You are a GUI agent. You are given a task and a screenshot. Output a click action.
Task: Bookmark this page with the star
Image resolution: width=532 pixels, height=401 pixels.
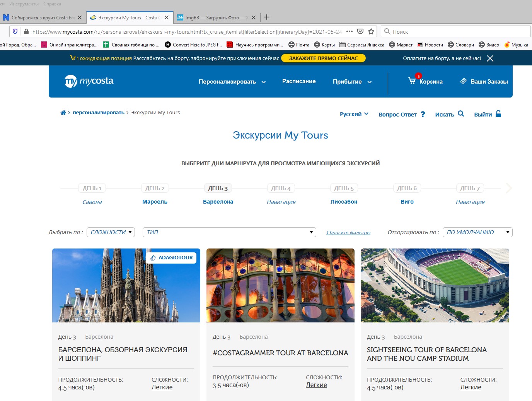(371, 31)
